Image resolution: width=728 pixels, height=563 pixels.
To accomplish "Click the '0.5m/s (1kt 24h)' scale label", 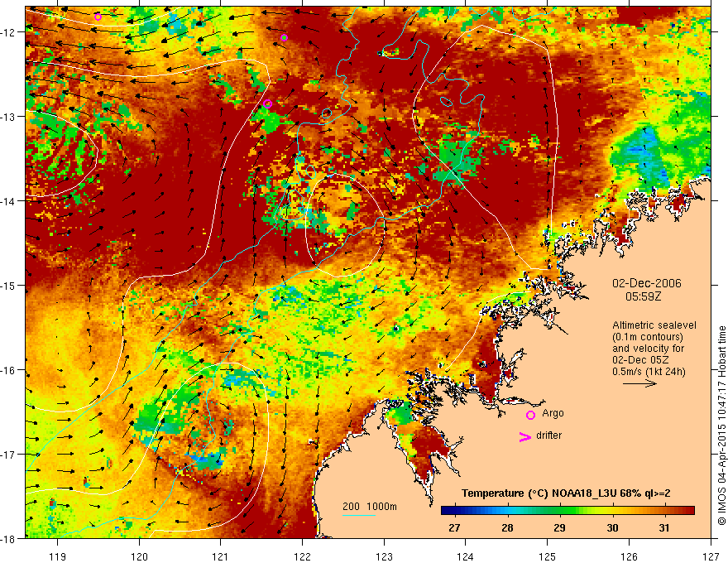I will click(649, 371).
